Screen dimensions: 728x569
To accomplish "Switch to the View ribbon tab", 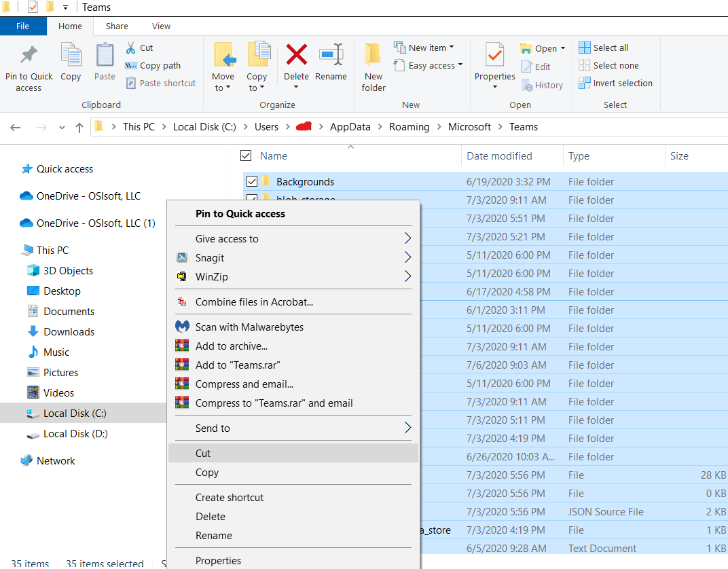I will [161, 26].
